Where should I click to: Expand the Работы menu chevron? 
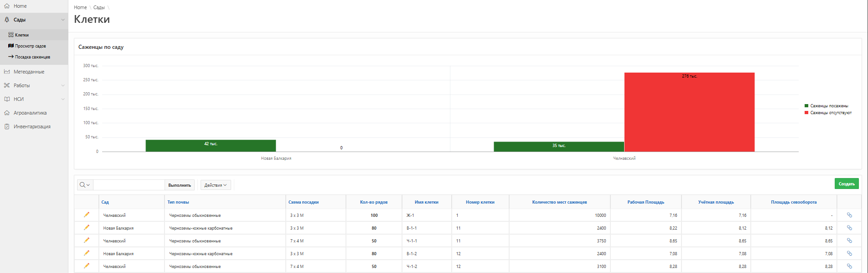[x=63, y=85]
